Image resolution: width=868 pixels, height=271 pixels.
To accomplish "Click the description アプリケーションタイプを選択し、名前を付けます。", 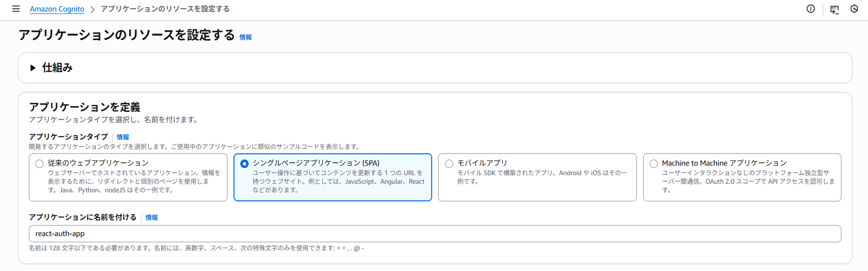I will [x=113, y=120].
